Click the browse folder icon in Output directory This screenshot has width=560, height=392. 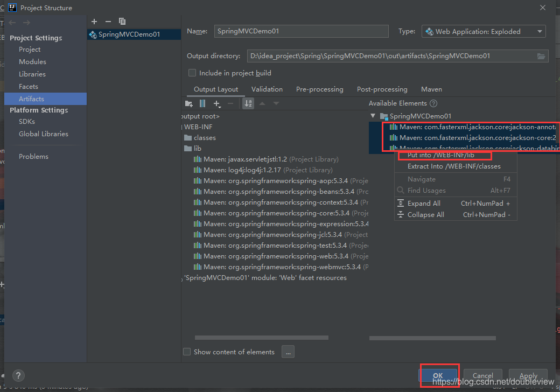pyautogui.click(x=541, y=56)
